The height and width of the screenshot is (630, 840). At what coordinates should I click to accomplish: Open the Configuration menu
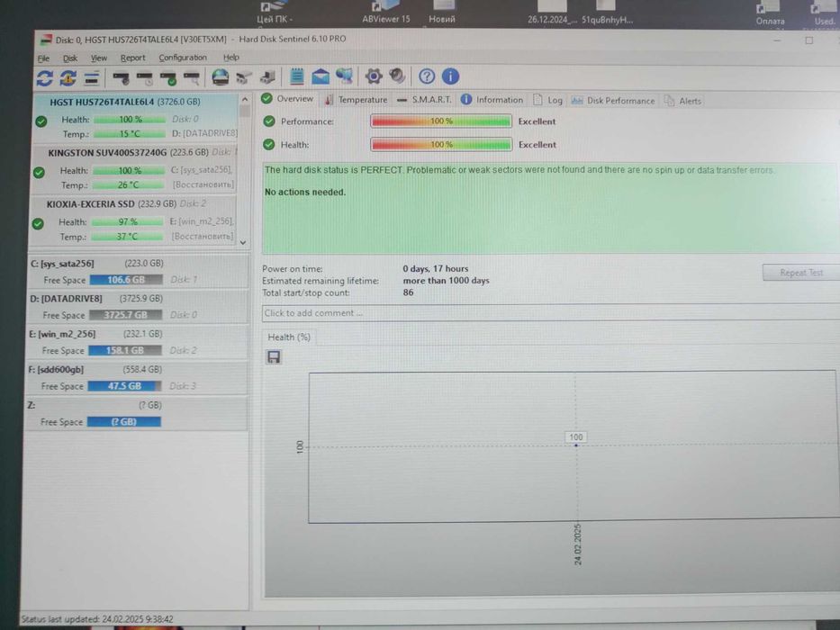pyautogui.click(x=183, y=58)
